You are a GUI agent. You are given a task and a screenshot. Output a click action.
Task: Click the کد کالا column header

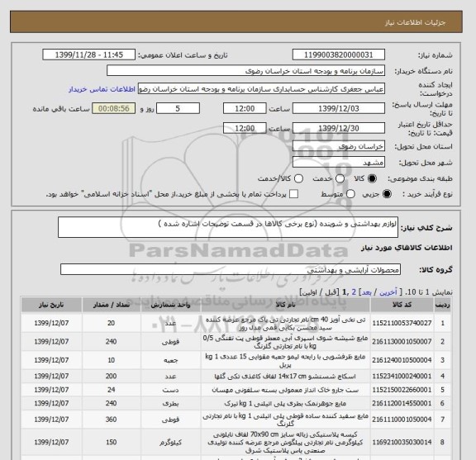point(402,305)
